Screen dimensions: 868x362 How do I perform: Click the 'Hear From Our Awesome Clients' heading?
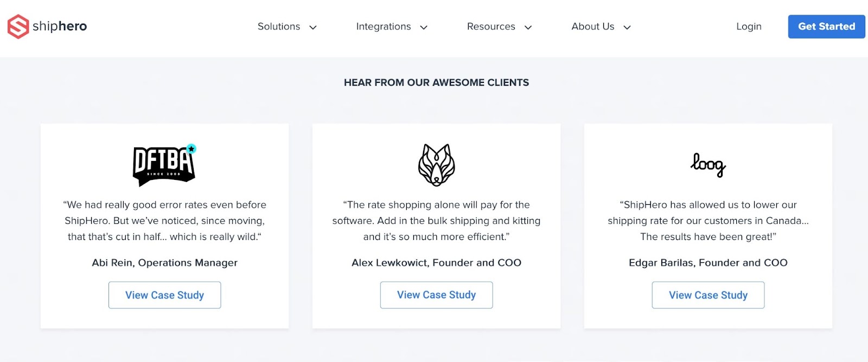point(436,82)
